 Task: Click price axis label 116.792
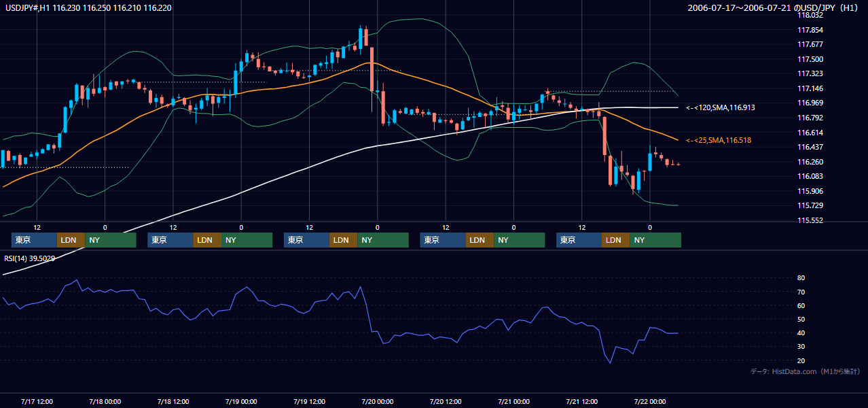[811, 118]
